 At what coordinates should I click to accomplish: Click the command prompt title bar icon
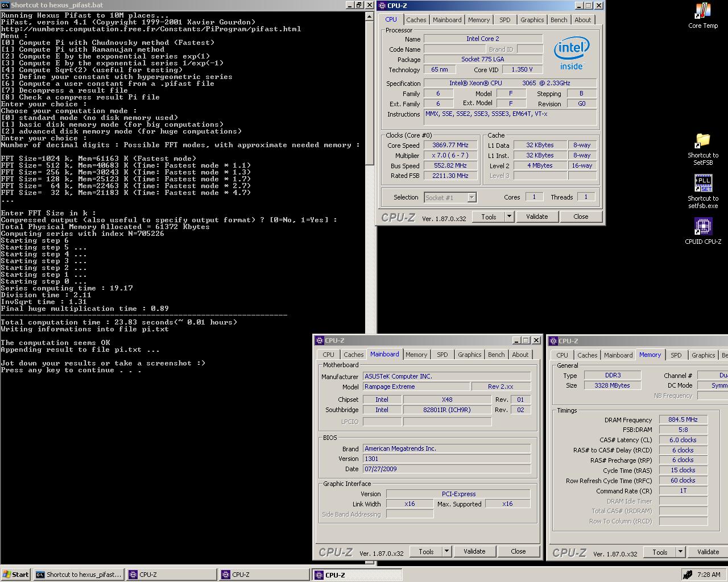(x=5, y=5)
